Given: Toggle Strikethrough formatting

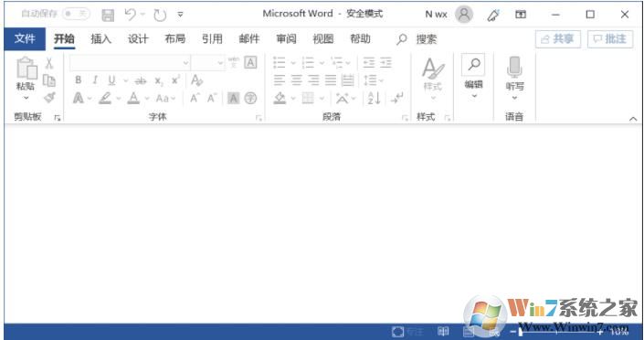Looking at the screenshot, I should tap(141, 80).
